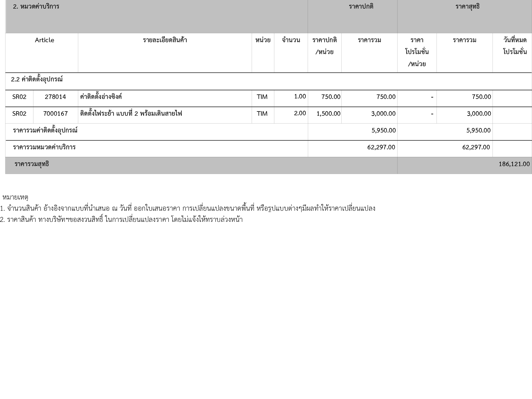Screen dimensions: 532x399
Task: Click the first SR02 code cell
Action: (x=19, y=97)
